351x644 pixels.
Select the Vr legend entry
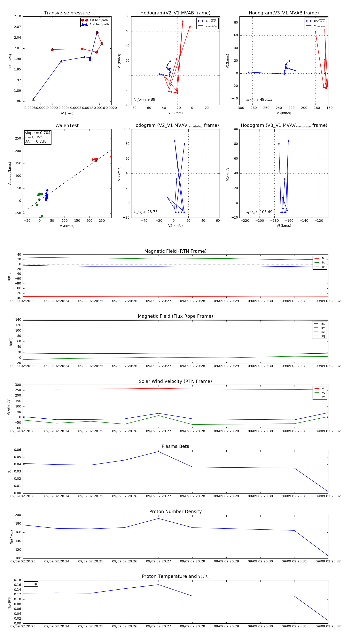320,389
